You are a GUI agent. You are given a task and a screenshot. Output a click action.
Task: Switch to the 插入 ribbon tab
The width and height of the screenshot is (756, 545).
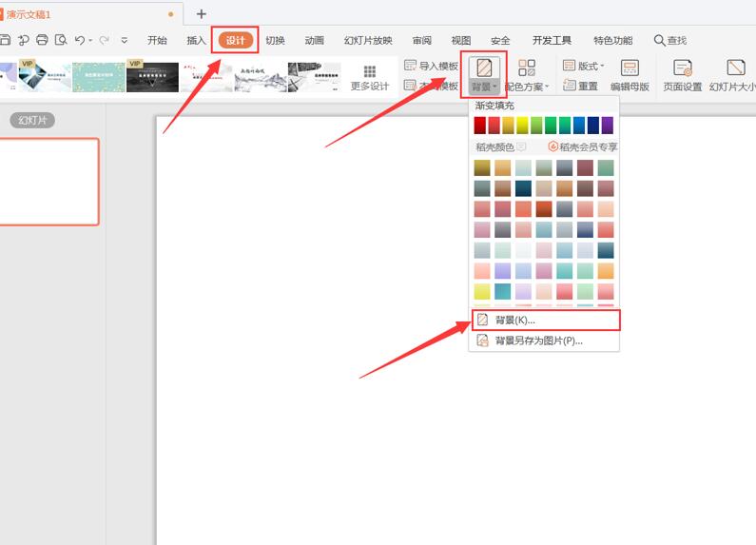tap(196, 40)
